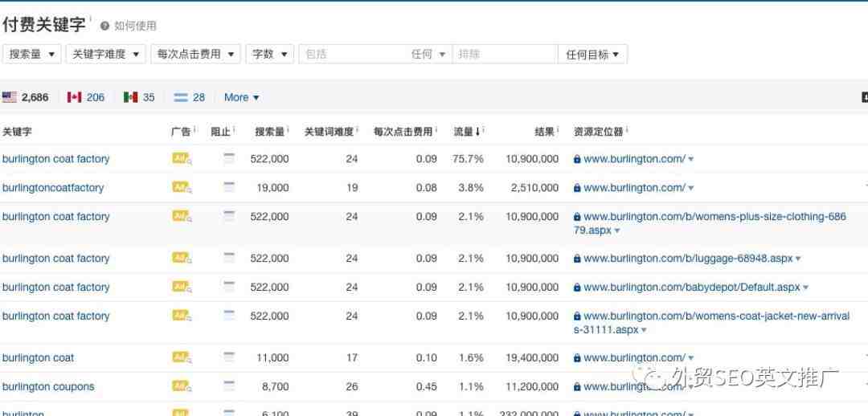Open the womens-coat-jacket-new-arrivals URL link
The width and height of the screenshot is (868, 416).
(711, 323)
